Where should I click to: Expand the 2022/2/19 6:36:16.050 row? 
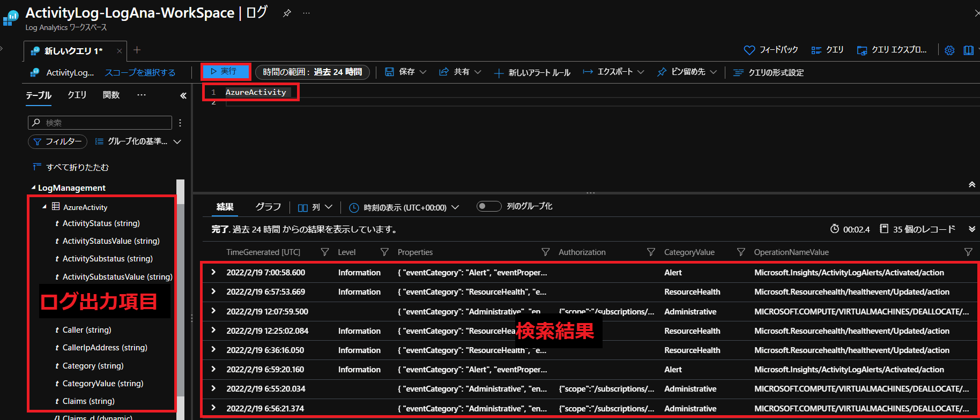click(213, 350)
